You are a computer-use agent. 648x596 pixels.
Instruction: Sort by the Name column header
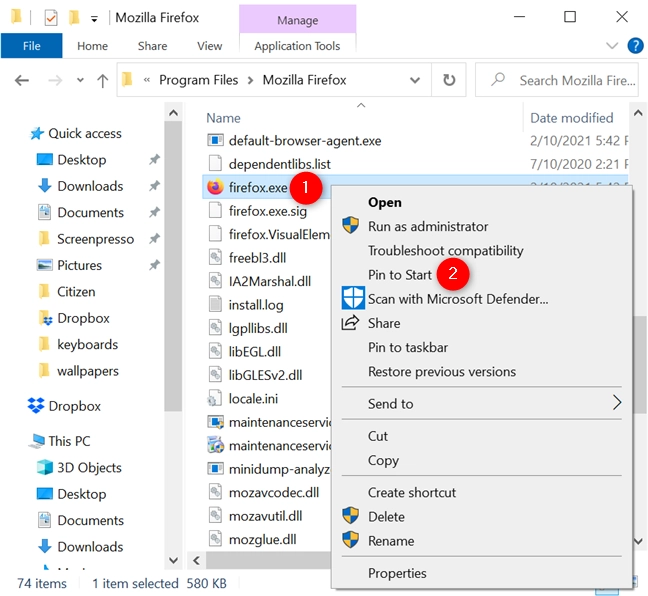[223, 118]
